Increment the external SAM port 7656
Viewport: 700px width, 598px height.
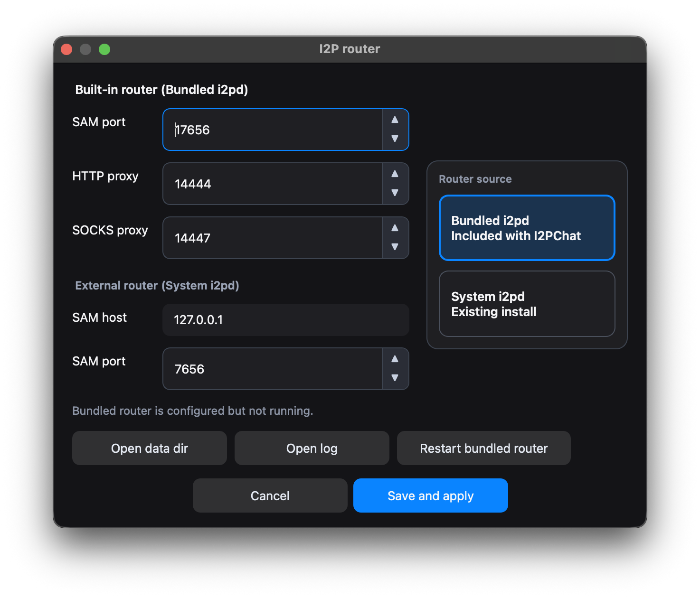pos(395,359)
